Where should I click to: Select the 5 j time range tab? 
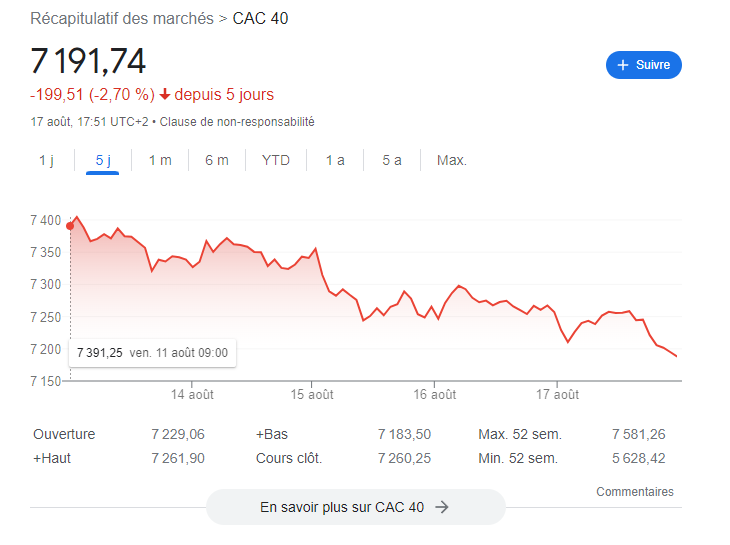tap(103, 160)
